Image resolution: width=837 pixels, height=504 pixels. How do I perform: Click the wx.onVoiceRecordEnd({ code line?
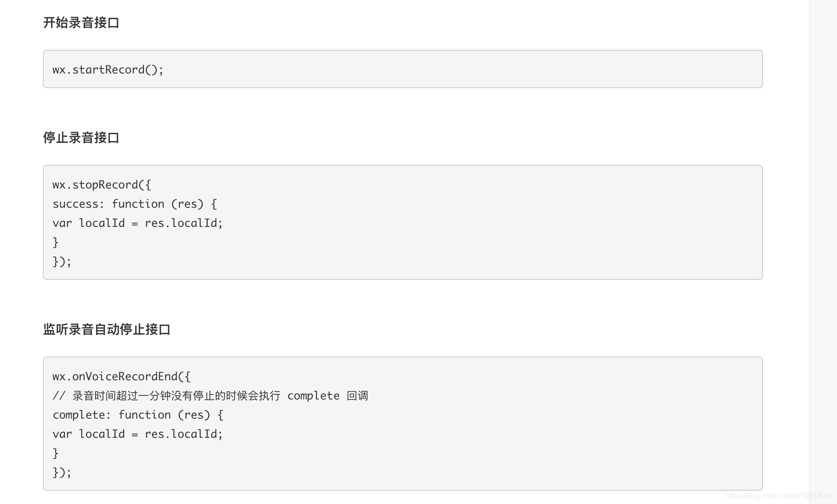tap(122, 376)
